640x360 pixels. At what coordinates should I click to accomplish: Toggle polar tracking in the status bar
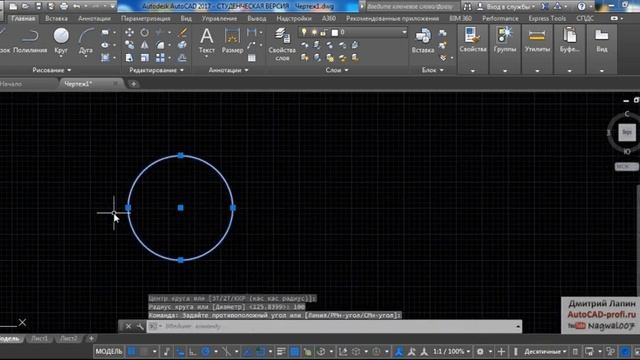[x=206, y=351]
